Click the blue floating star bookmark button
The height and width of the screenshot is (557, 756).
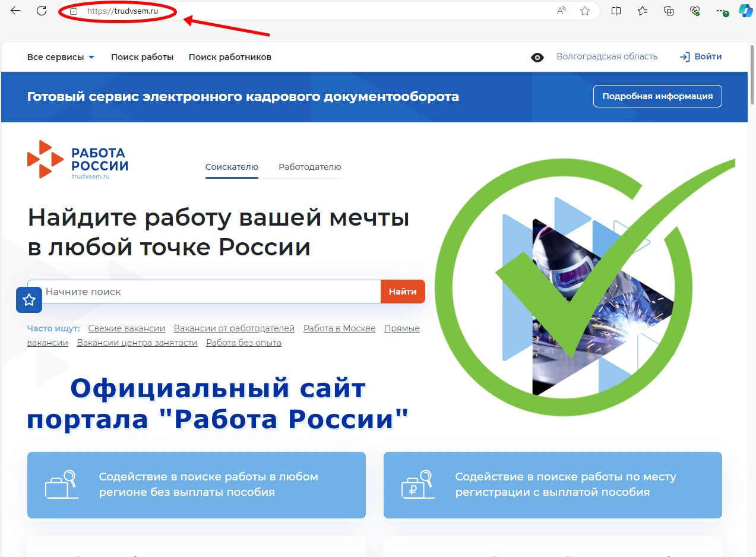[x=29, y=300]
